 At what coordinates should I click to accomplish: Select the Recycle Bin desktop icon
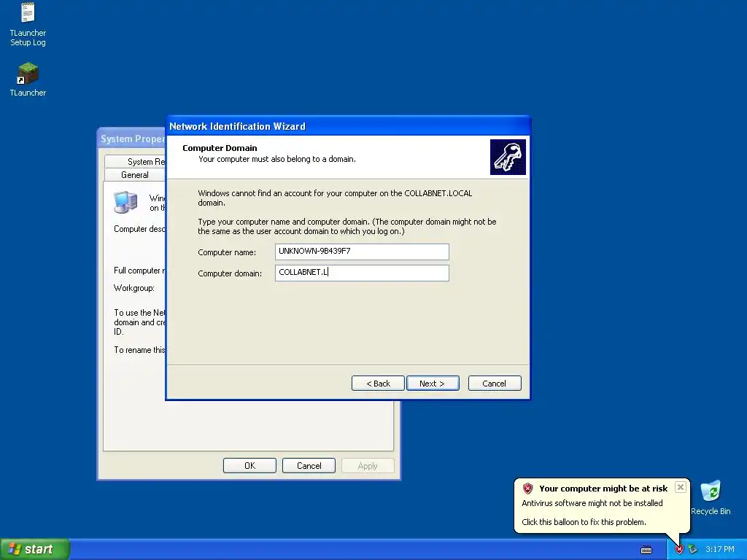[711, 497]
